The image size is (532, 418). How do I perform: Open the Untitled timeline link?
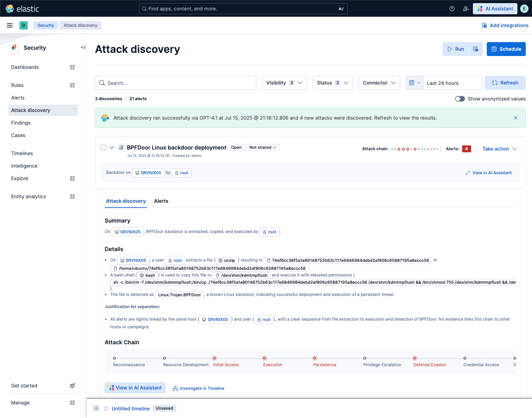tap(130, 409)
